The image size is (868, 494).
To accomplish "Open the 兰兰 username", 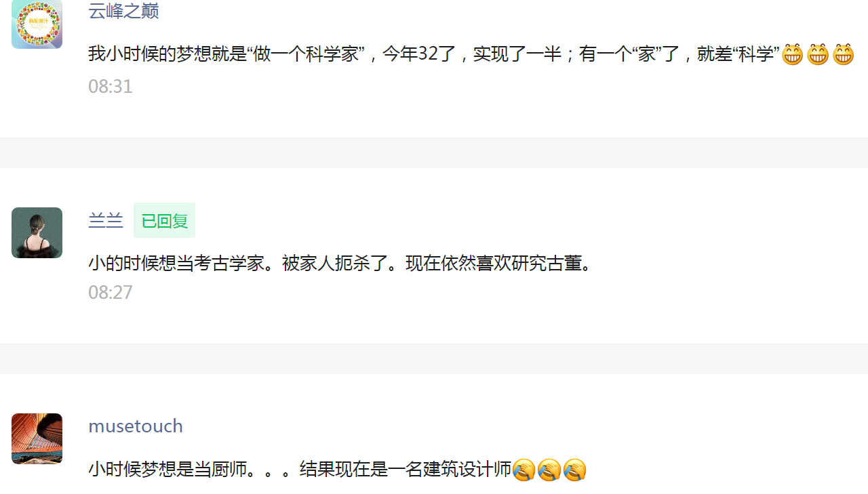I will [106, 220].
